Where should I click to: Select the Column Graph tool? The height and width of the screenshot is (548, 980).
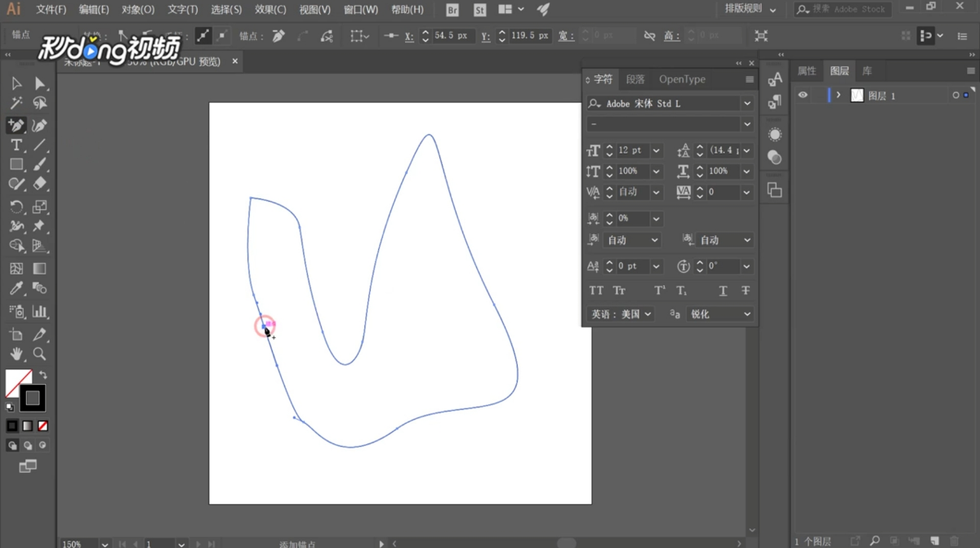pyautogui.click(x=39, y=311)
